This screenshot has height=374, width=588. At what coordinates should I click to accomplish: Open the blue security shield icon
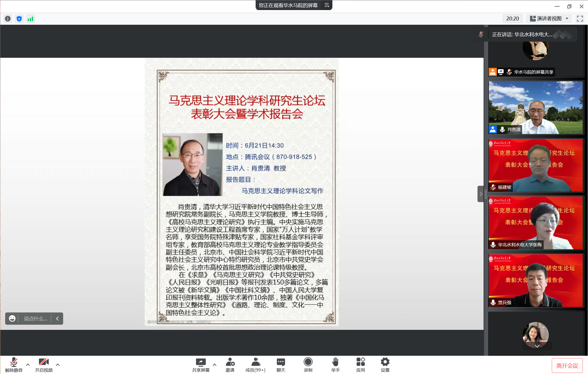[x=19, y=19]
